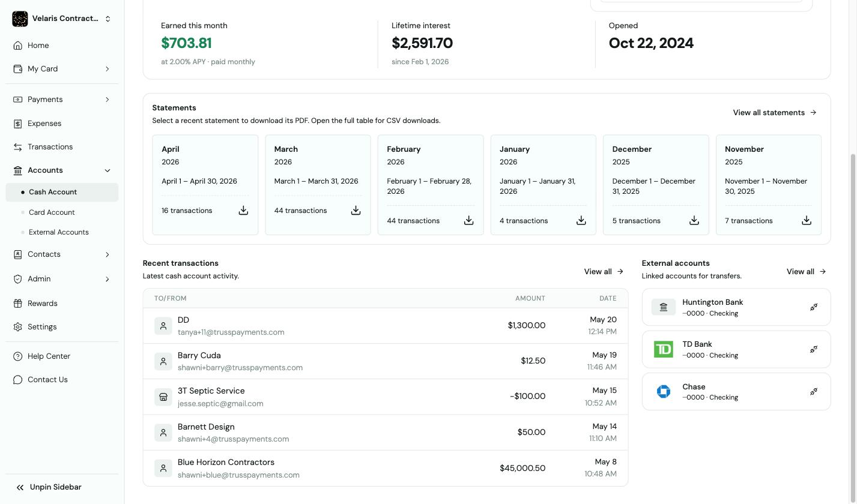Open the Velaris Contractors account switcher
This screenshot has width=857, height=504.
click(62, 19)
